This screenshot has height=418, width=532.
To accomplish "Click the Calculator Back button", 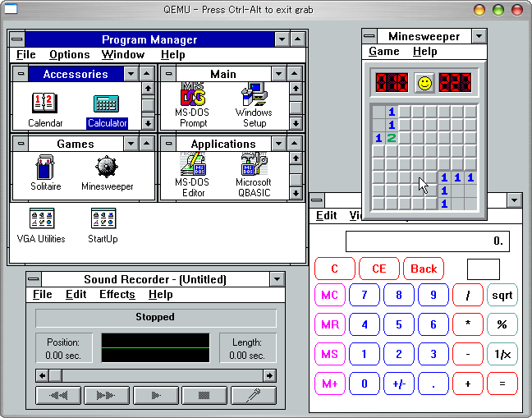I will coord(424,269).
